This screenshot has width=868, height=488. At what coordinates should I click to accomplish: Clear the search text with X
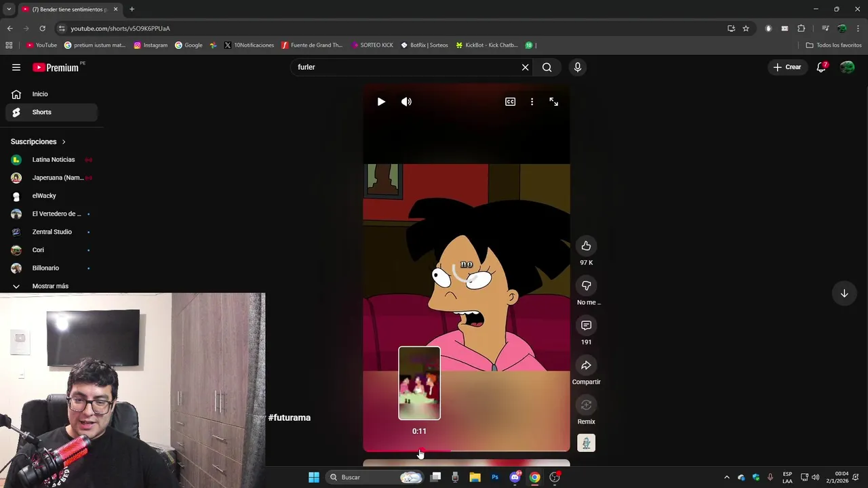(x=525, y=67)
